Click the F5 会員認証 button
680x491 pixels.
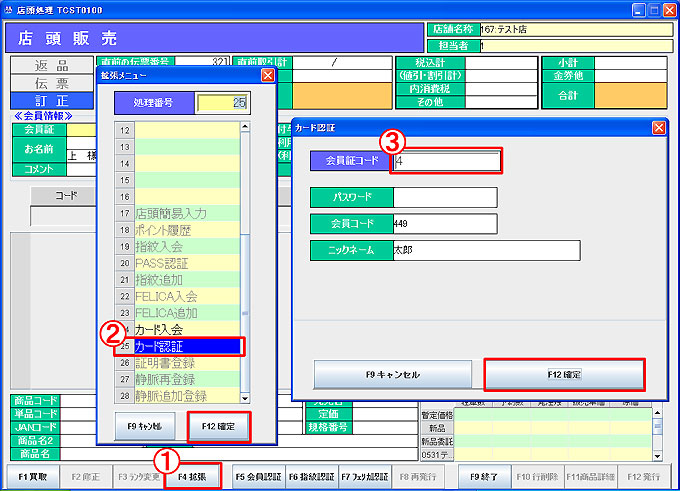[258, 477]
